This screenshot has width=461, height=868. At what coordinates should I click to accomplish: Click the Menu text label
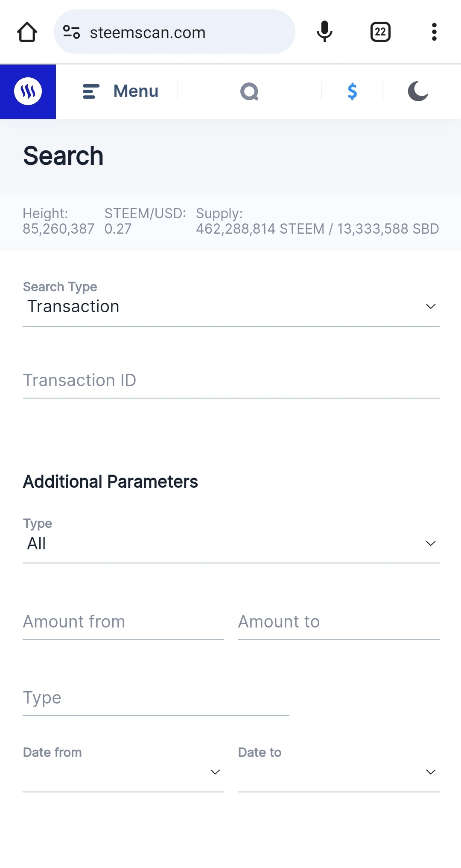pos(136,91)
